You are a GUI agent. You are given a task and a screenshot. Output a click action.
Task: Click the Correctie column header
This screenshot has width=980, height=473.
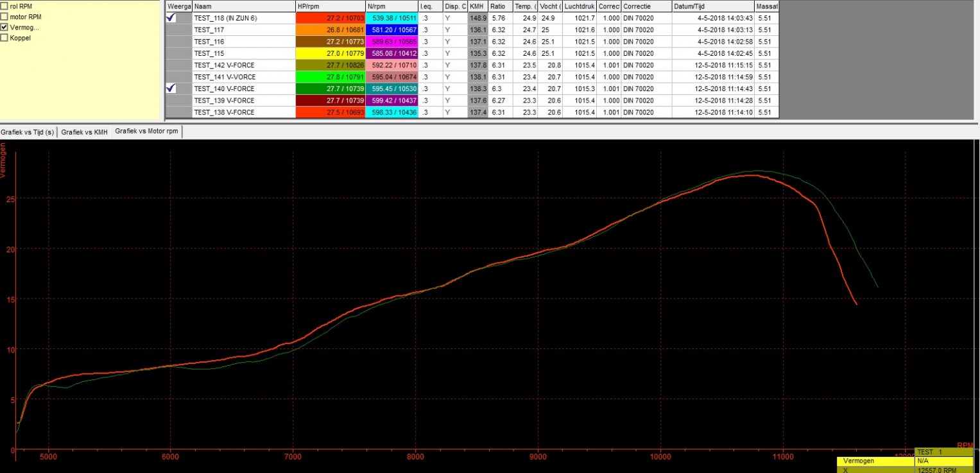click(646, 6)
